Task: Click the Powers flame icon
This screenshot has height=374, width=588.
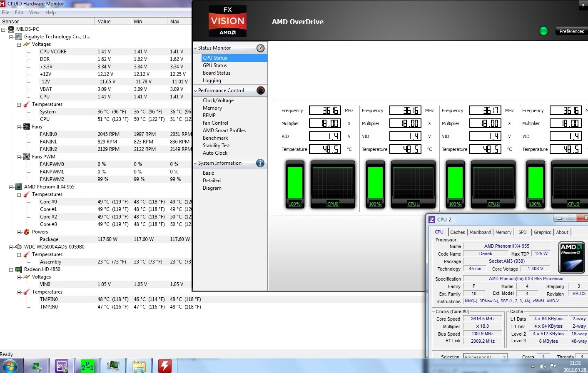Action: pyautogui.click(x=27, y=232)
